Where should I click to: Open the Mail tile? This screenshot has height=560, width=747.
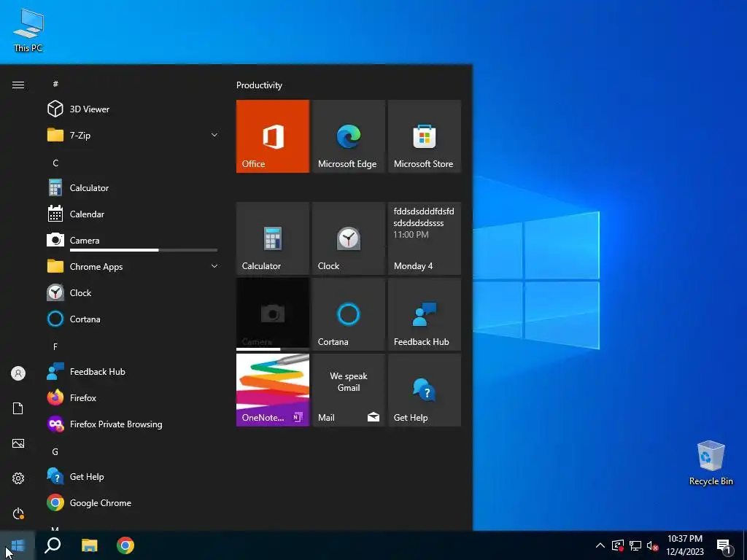(348, 390)
